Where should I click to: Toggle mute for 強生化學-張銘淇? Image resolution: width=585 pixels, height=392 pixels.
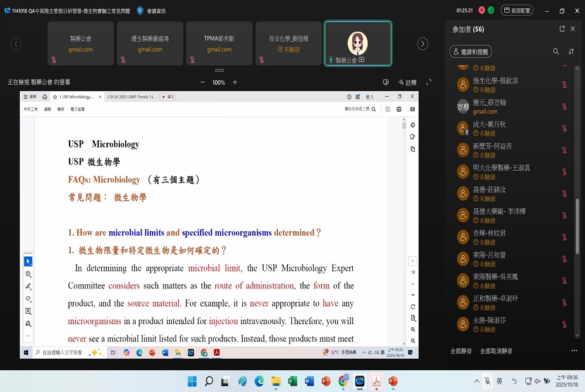click(x=565, y=84)
